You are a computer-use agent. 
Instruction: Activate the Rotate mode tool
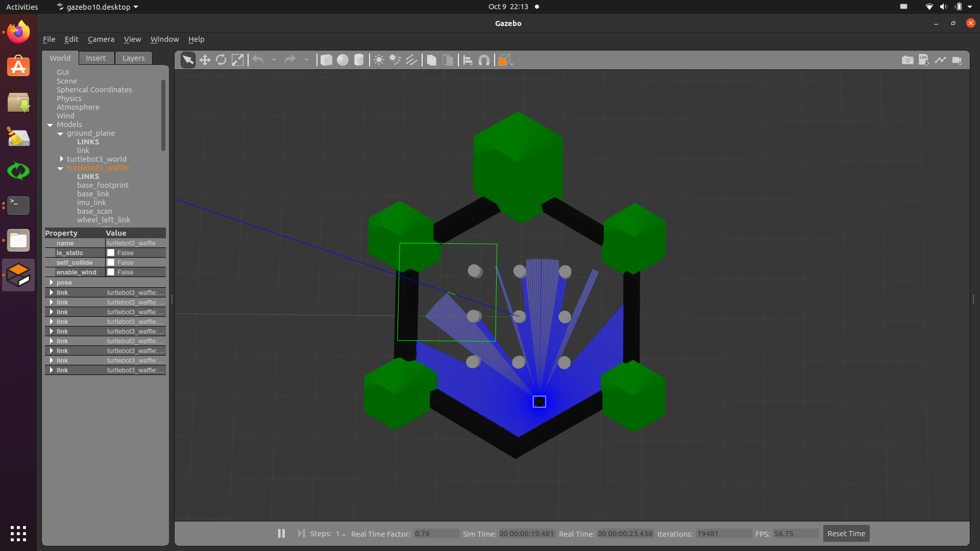221,60
